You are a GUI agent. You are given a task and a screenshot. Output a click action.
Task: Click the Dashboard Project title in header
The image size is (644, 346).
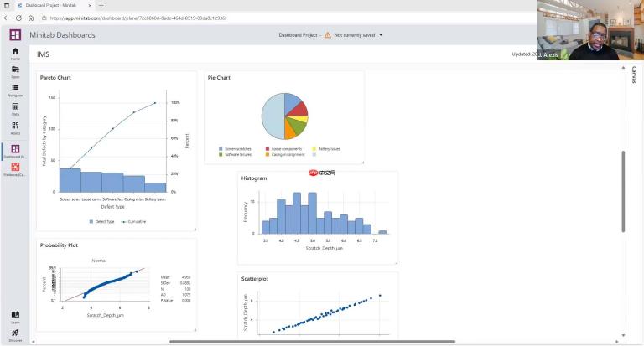pos(298,35)
